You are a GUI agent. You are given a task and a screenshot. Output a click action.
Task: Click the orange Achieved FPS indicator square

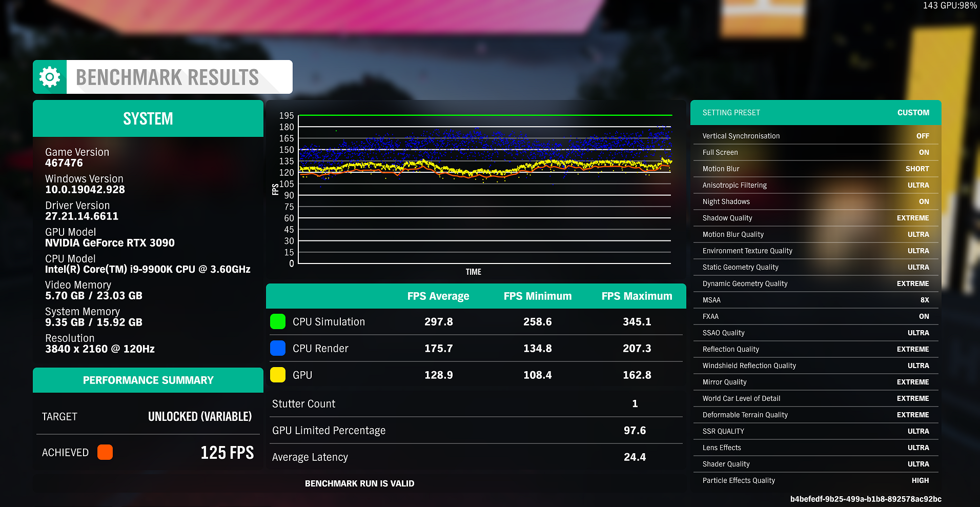105,452
